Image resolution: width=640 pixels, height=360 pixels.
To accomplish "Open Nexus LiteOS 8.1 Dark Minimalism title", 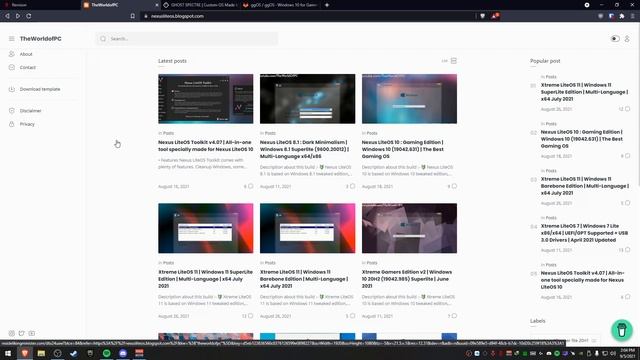I will [x=304, y=149].
